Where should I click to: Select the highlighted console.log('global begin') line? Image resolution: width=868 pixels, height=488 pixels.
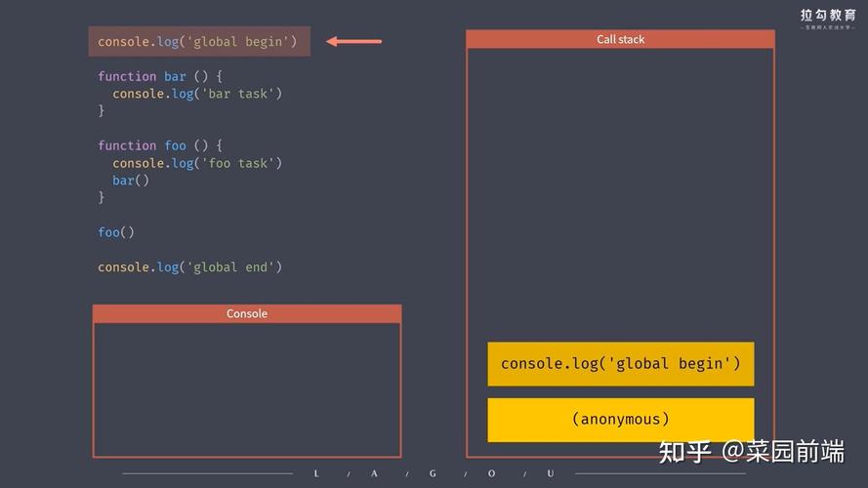click(199, 42)
